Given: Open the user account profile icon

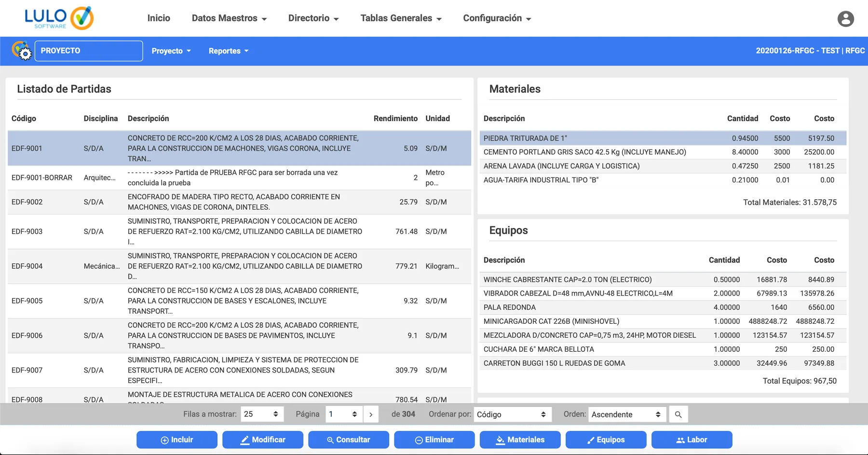Looking at the screenshot, I should (x=845, y=19).
